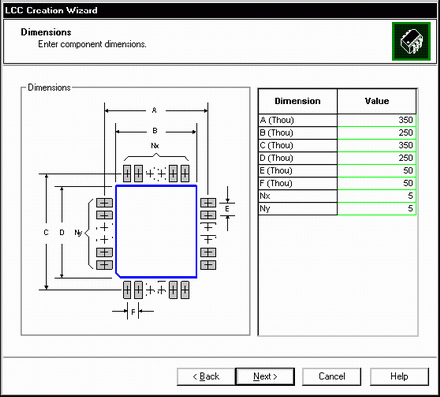Go to the Next wizard step
This screenshot has height=397, width=440.
tap(265, 377)
